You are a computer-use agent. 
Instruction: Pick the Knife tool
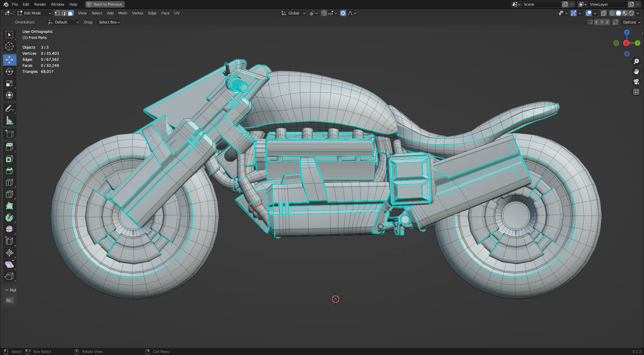[9, 194]
